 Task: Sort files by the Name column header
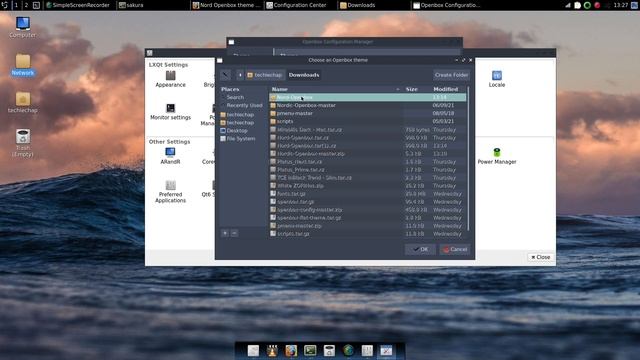336,89
